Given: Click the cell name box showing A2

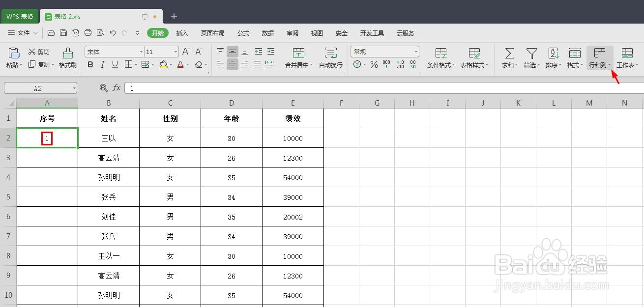Looking at the screenshot, I should coord(38,88).
